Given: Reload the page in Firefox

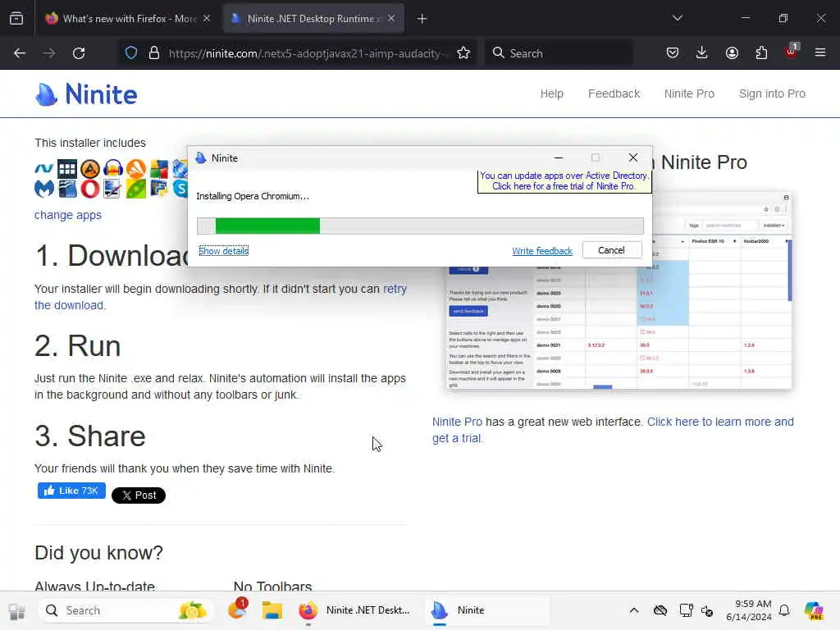Looking at the screenshot, I should [79, 53].
